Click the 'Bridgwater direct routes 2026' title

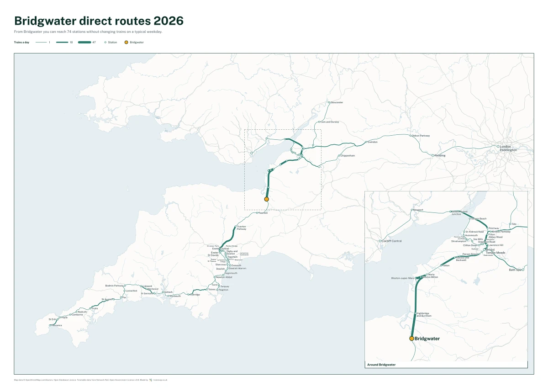tap(99, 21)
